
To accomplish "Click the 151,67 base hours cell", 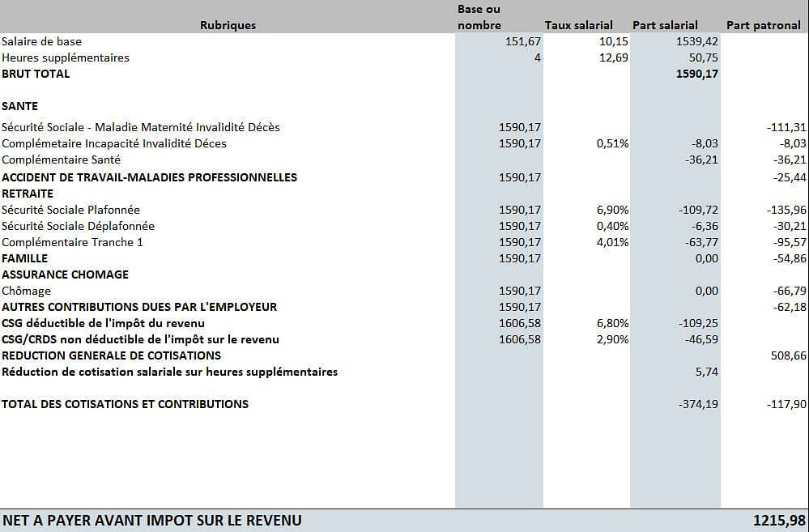I will pyautogui.click(x=523, y=41).
